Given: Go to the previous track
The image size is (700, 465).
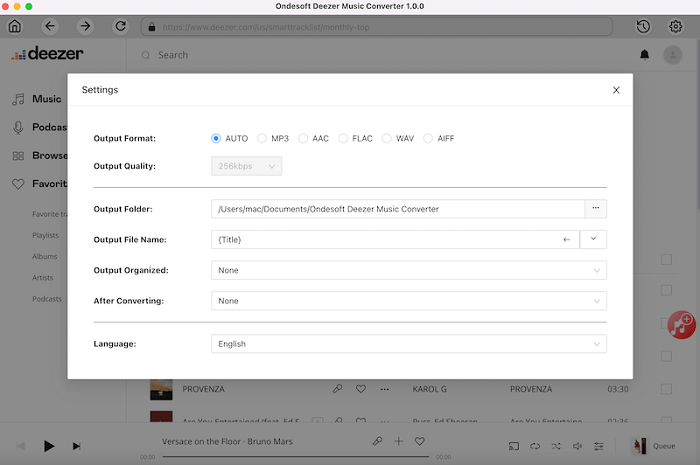Looking at the screenshot, I should tap(20, 446).
